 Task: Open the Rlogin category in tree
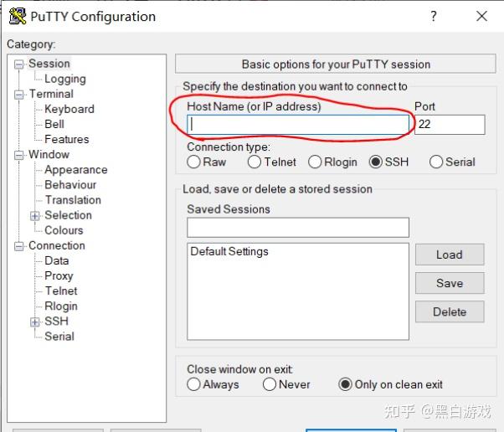(x=61, y=306)
